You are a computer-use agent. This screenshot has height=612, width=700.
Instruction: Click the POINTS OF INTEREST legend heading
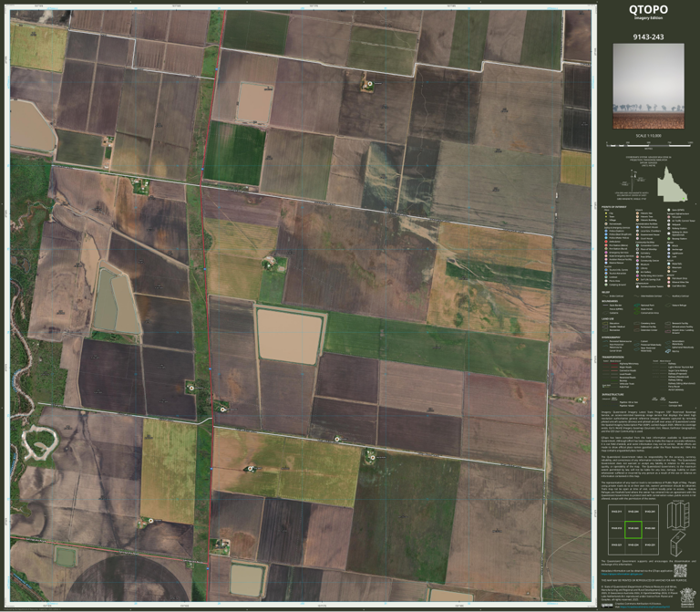click(x=613, y=207)
